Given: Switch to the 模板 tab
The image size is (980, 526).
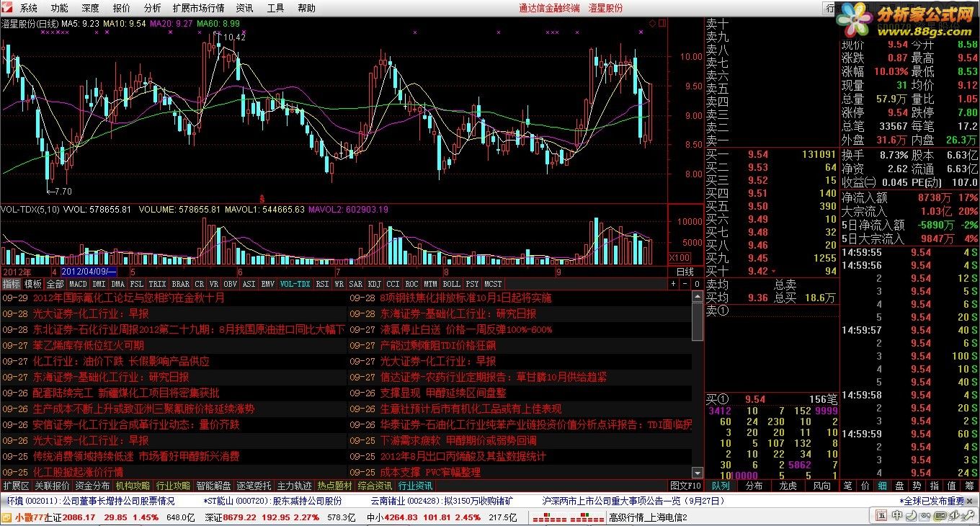Looking at the screenshot, I should pyautogui.click(x=33, y=284).
